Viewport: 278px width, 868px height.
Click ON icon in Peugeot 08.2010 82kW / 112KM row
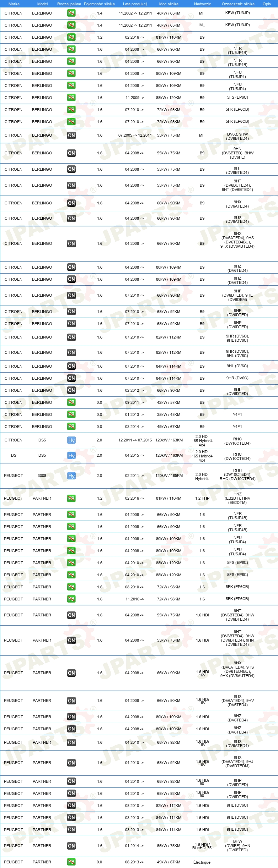pos(71,806)
